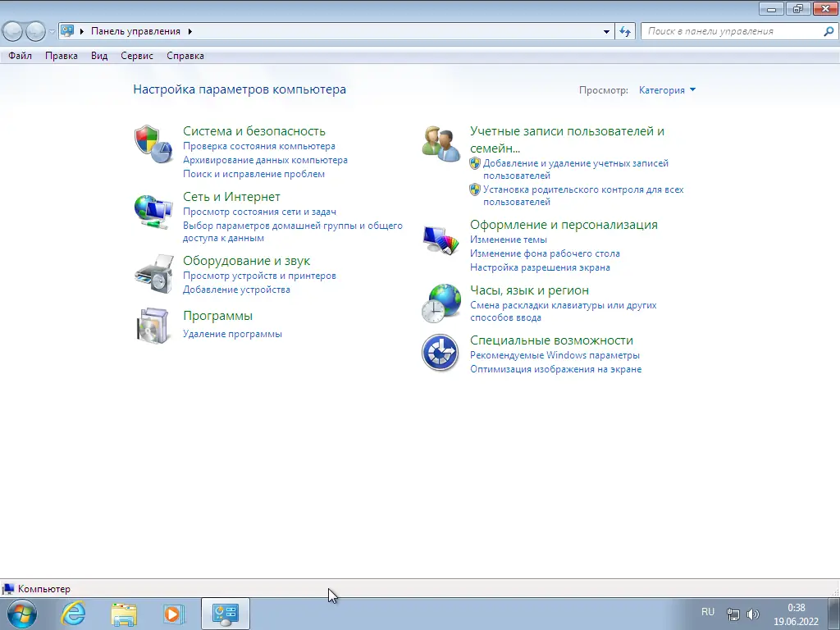Open Программы category heading
The image size is (840, 630).
[x=217, y=316]
